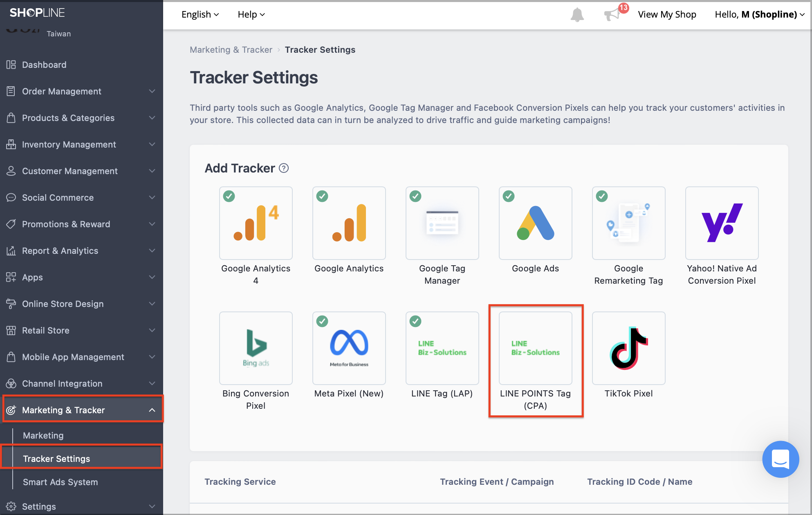Click the Add Tracker help question icon

[x=284, y=168]
